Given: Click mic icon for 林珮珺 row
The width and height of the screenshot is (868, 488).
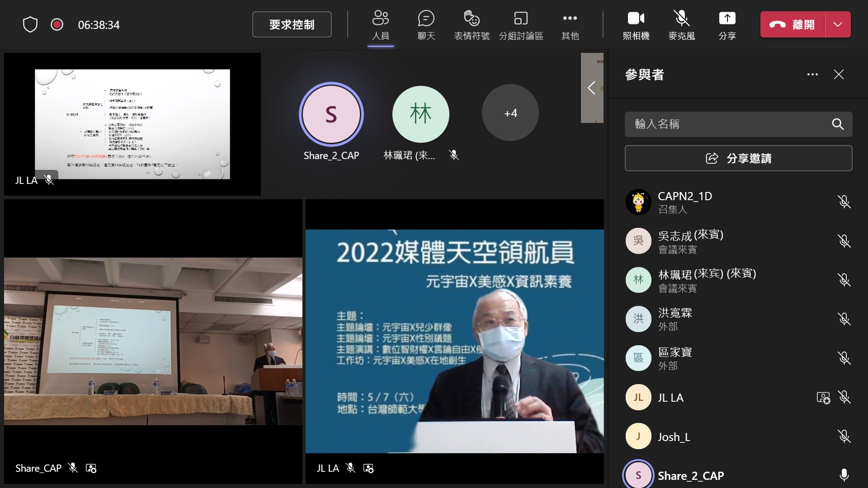Looking at the screenshot, I should [x=844, y=280].
